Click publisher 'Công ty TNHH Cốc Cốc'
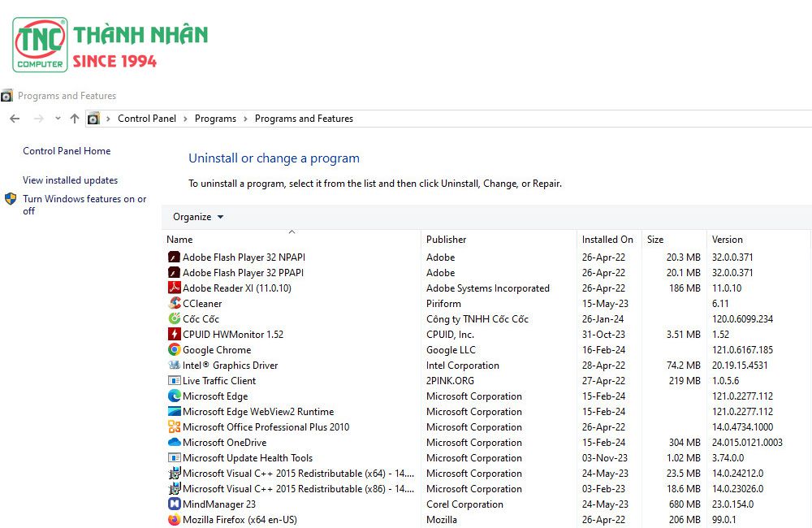Viewport: 812px width, 528px height. pos(477,319)
